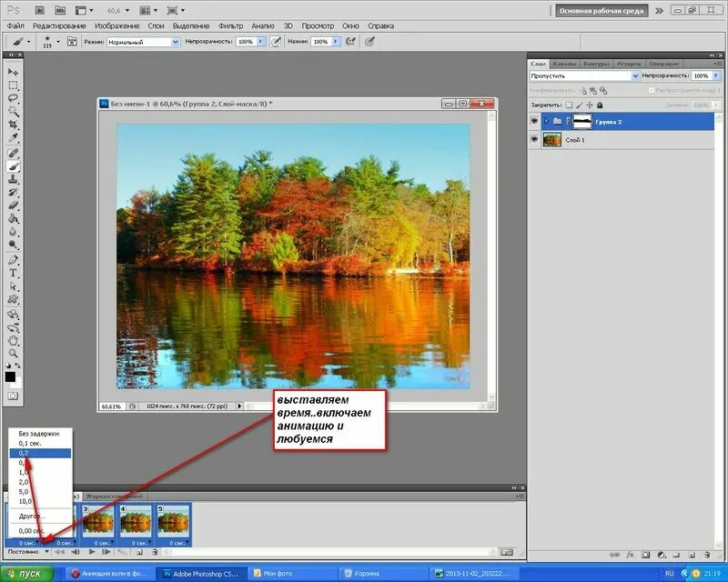Select the next animation frame
The height and width of the screenshot is (582, 728).
106,552
